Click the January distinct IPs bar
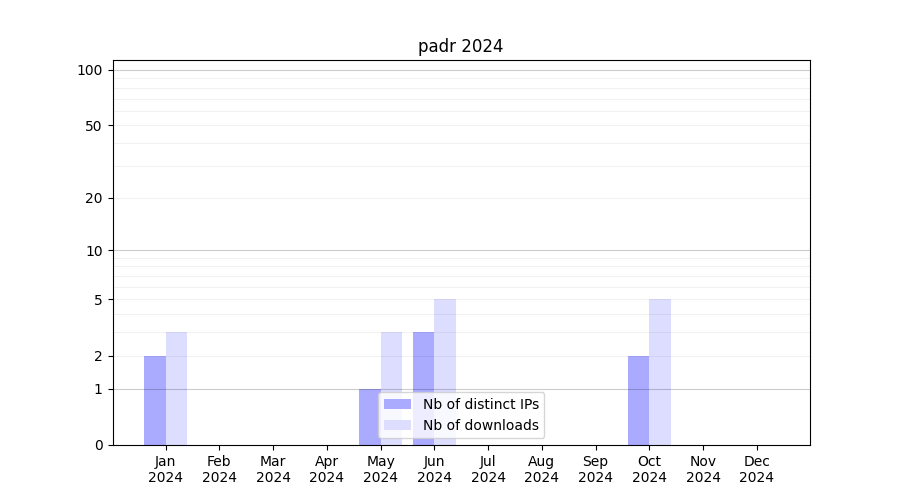 click(x=155, y=400)
